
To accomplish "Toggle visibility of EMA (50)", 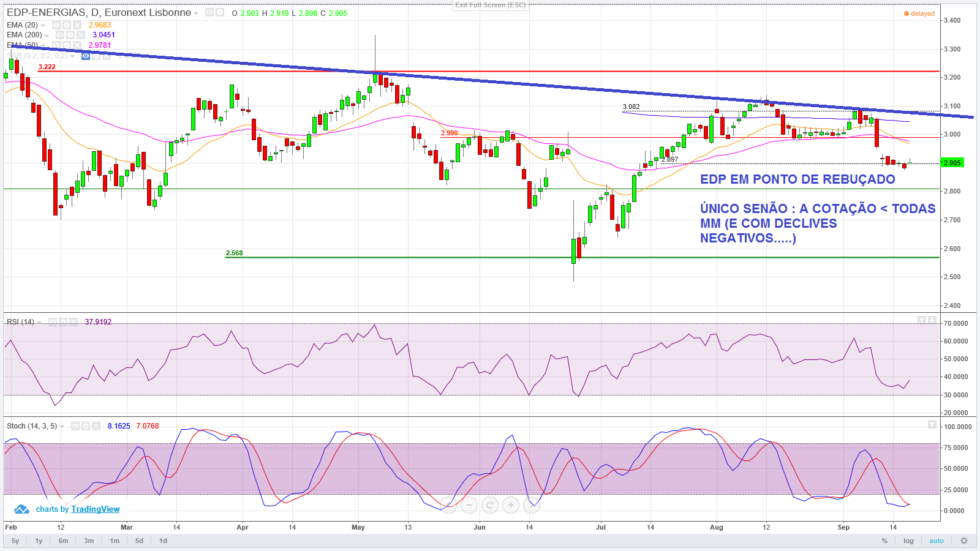I will 56,45.
